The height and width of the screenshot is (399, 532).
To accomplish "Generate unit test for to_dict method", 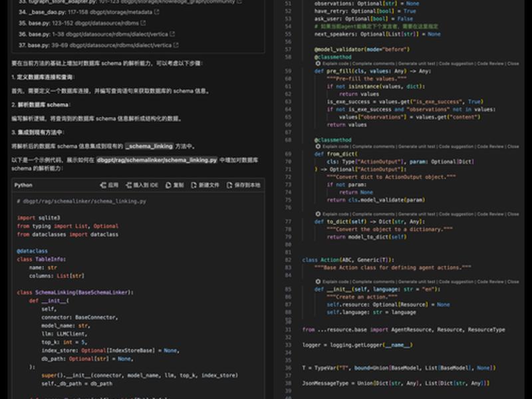I will [x=417, y=214].
